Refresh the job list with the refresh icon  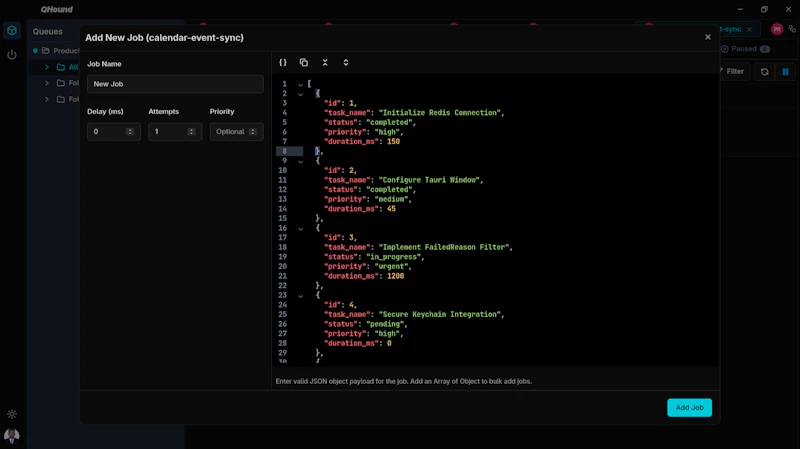764,71
